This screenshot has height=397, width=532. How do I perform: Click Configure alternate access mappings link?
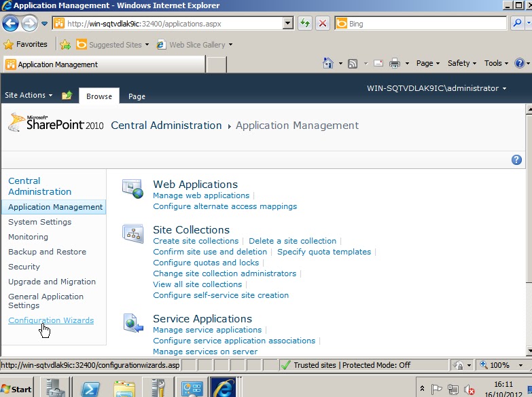(225, 206)
